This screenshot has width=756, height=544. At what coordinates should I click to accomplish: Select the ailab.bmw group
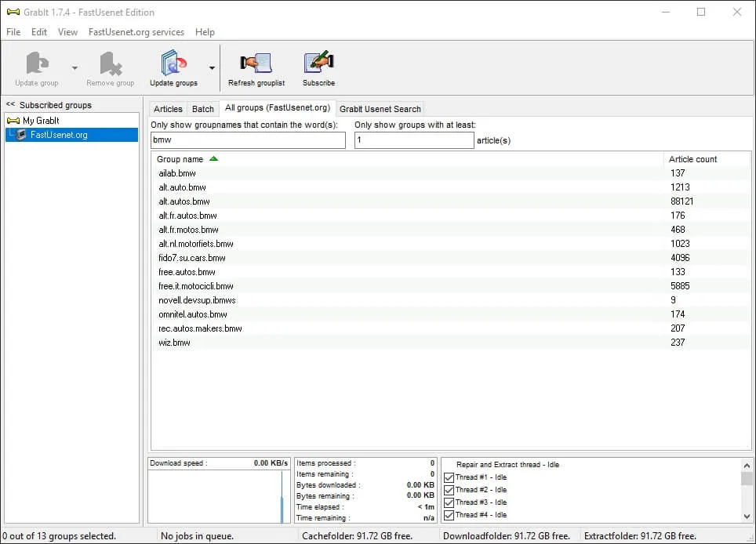451,173
